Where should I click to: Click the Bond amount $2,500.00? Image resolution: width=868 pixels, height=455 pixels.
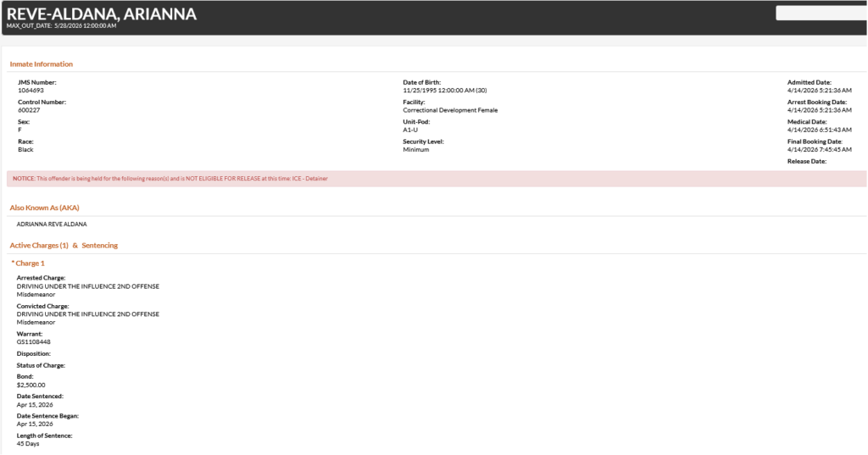click(x=31, y=384)
